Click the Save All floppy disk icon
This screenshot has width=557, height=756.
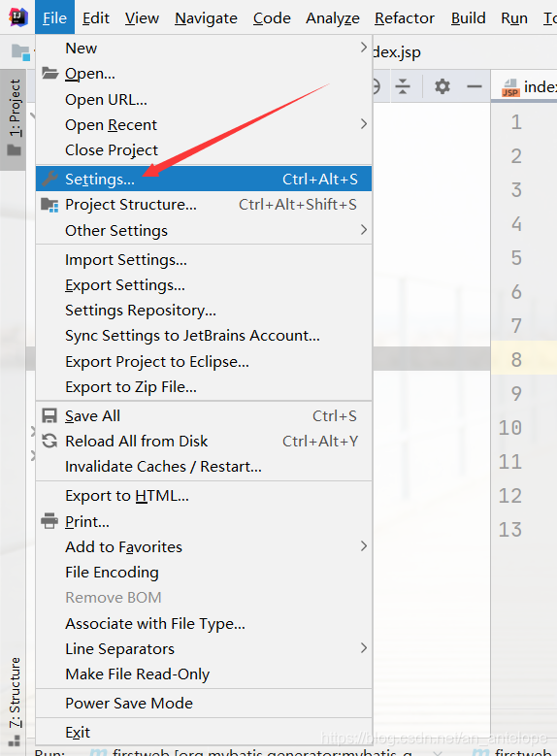coord(49,415)
